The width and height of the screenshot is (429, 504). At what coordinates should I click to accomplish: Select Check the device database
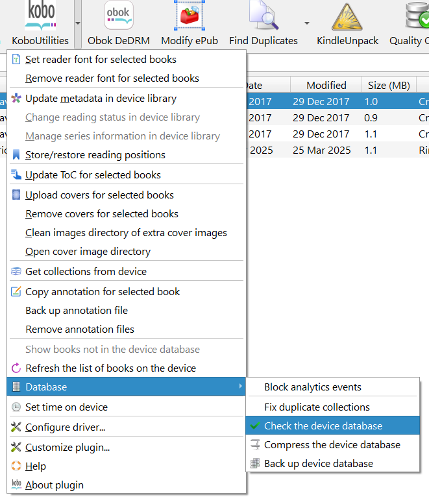(x=333, y=426)
